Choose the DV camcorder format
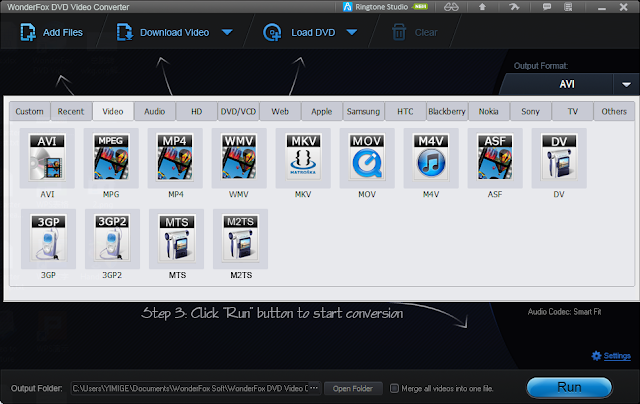 [x=559, y=158]
